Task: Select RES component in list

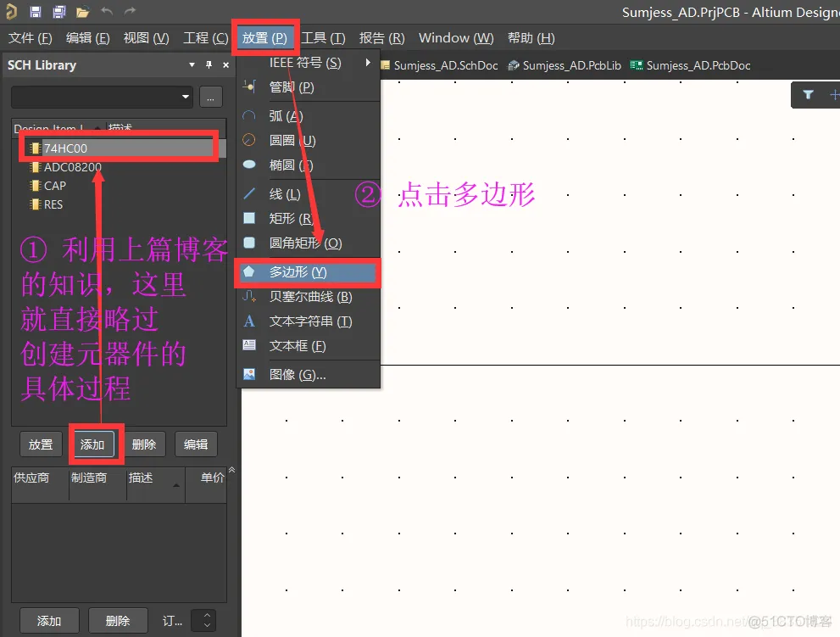Action: tap(119, 204)
